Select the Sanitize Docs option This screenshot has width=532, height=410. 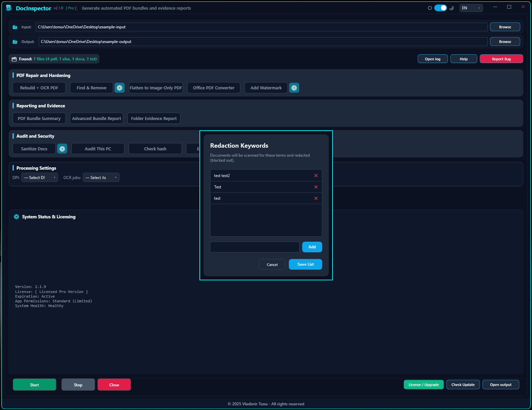pos(34,149)
